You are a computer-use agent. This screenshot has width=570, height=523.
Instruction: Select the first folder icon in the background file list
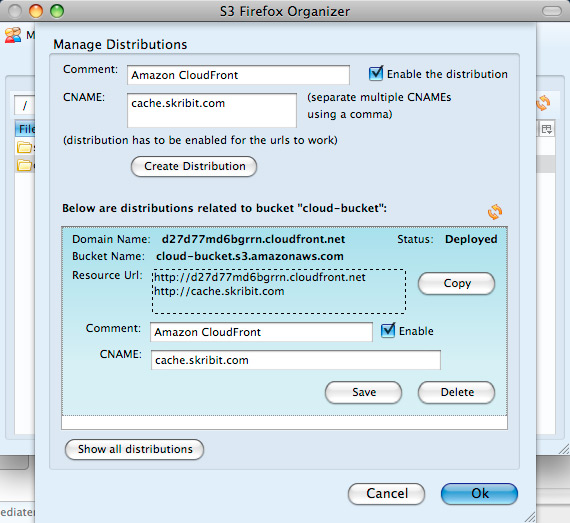25,147
